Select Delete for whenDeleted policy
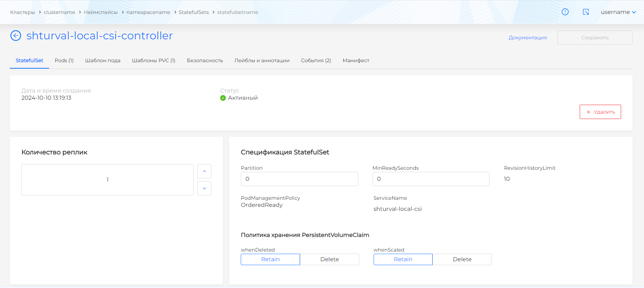This screenshot has width=644, height=288. [329, 259]
